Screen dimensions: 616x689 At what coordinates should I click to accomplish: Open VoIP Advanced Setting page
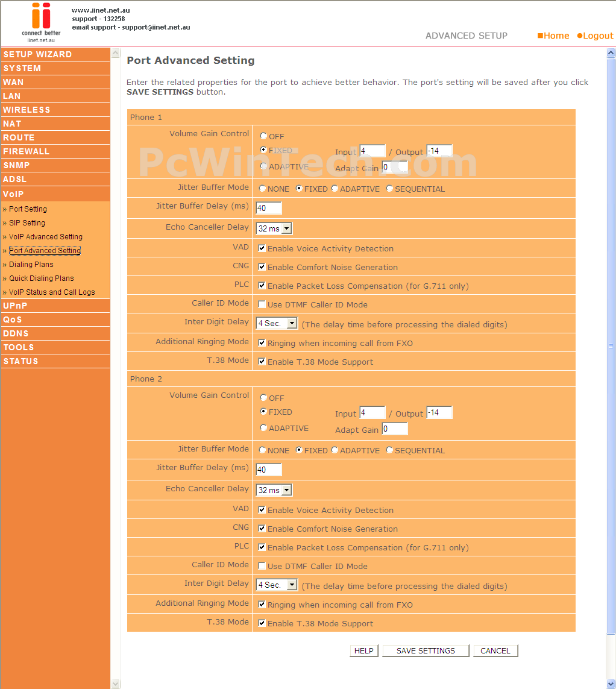point(46,237)
